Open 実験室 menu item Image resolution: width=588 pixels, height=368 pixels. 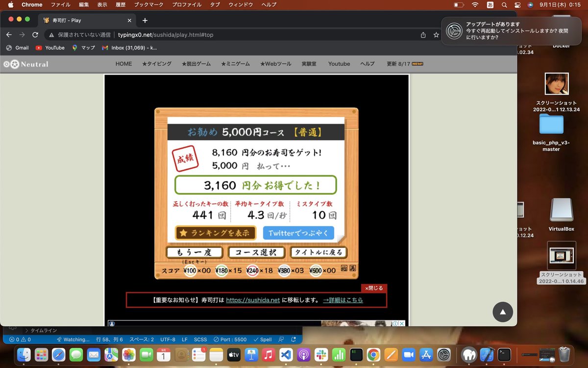coord(309,64)
